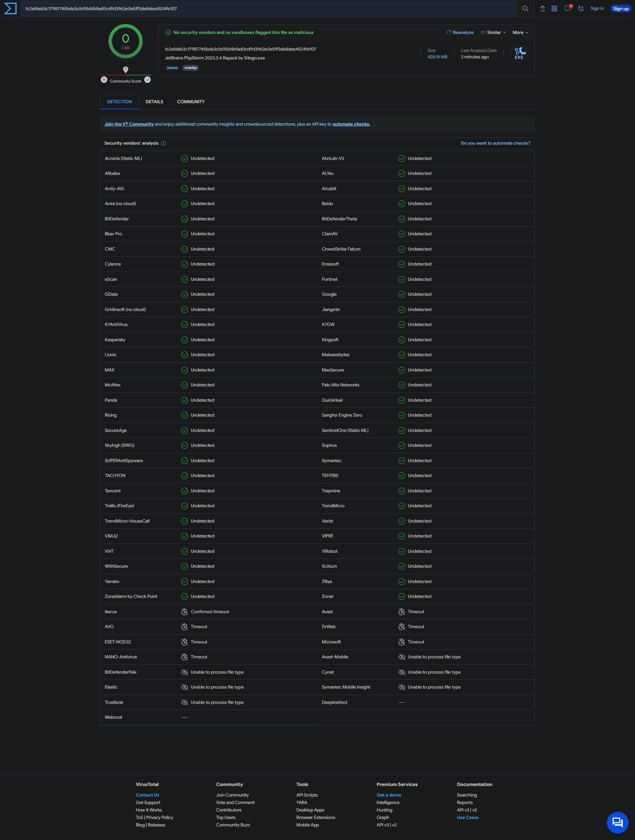Follow the Join the VT Community link
Image resolution: width=635 pixels, height=840 pixels.
tap(129, 124)
